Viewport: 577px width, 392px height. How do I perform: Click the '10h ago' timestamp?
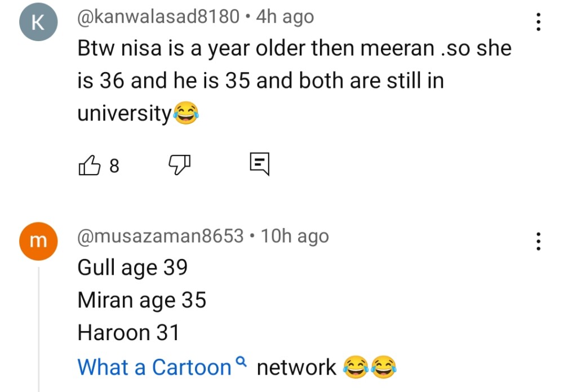coord(295,236)
